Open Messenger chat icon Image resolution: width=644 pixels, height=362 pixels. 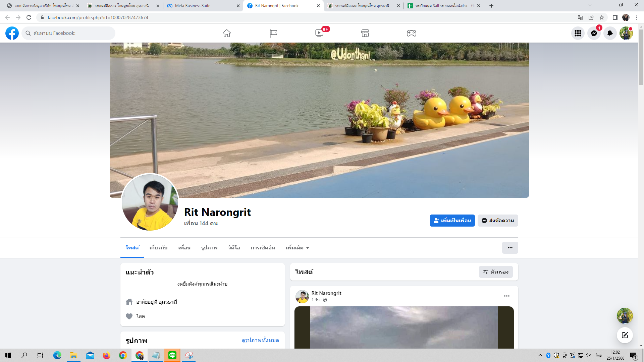[594, 33]
